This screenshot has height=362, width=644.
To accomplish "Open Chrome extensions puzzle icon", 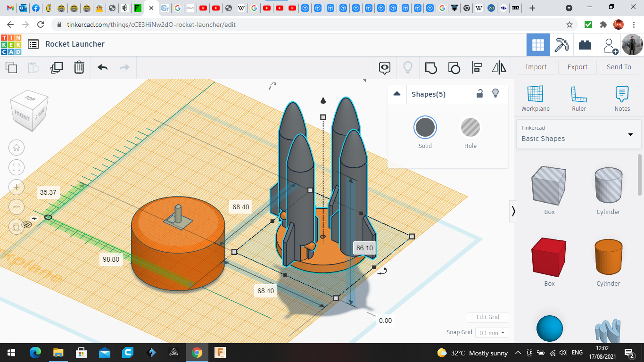I will tap(603, 25).
